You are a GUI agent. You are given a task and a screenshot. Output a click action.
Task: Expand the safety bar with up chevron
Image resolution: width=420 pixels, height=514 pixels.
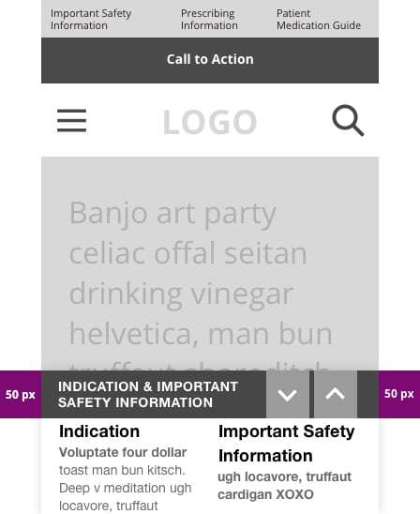[335, 394]
